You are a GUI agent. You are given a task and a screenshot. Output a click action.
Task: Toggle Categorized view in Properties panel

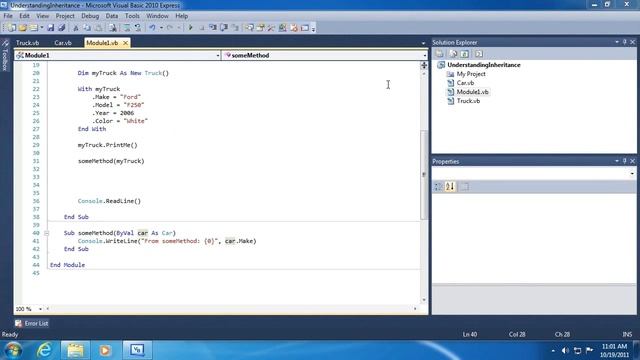(x=438, y=187)
